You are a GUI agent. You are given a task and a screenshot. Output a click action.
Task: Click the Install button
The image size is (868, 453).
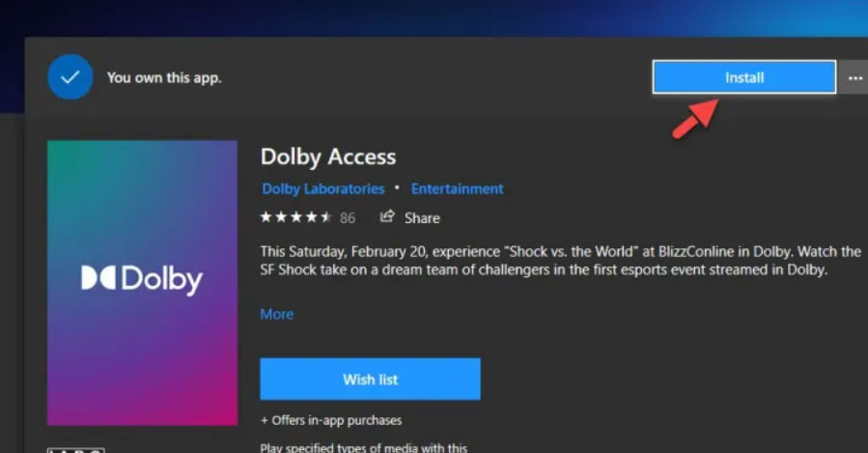[x=744, y=77]
